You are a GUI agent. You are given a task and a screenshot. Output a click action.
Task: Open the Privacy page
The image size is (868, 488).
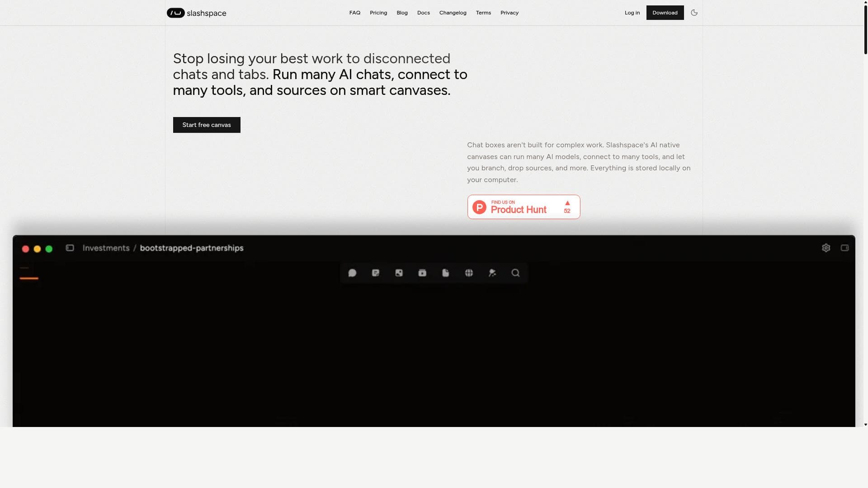[x=509, y=13]
